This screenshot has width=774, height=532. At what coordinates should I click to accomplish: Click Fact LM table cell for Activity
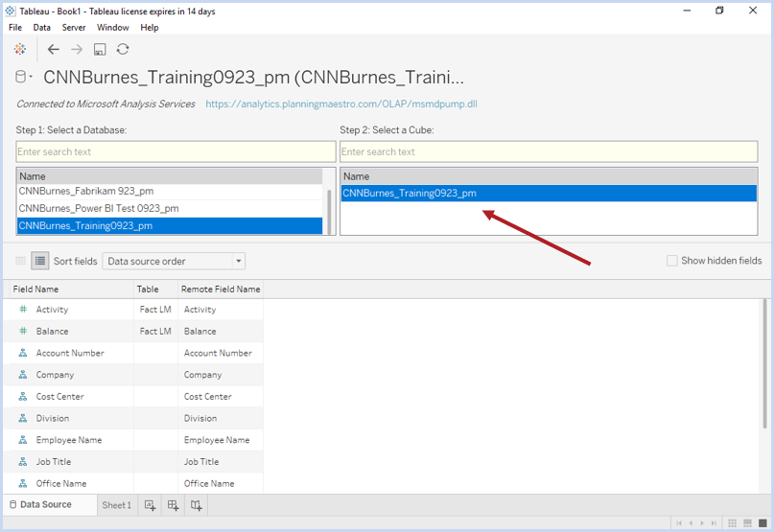point(155,310)
